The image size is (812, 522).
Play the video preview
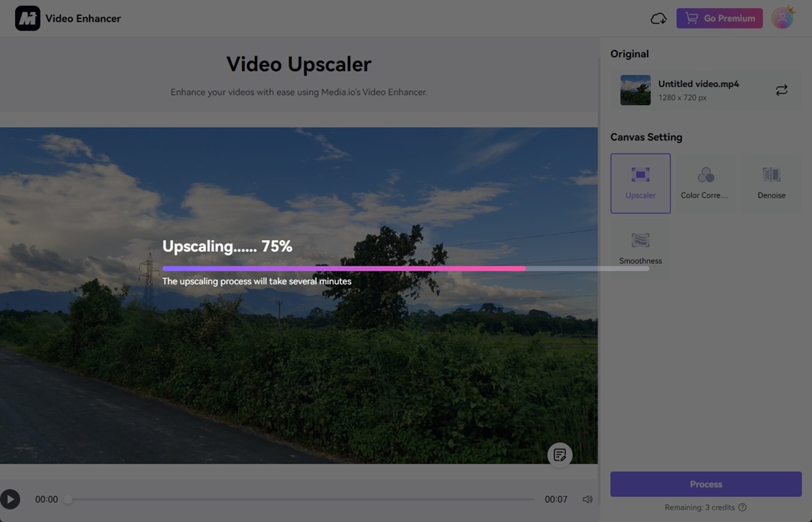click(10, 499)
